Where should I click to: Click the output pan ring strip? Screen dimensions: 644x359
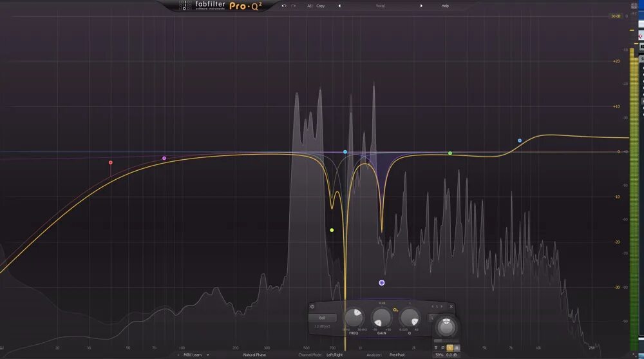click(x=446, y=341)
